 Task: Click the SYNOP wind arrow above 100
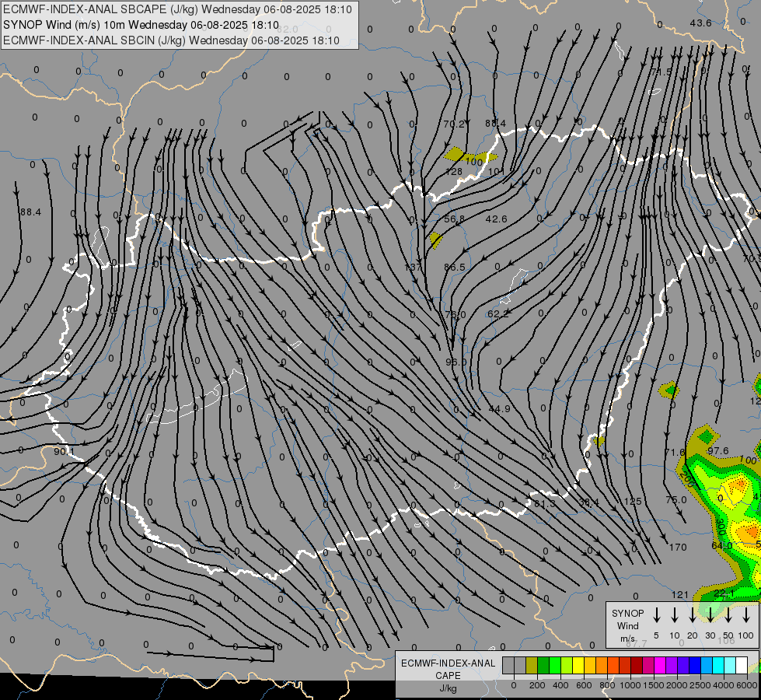[x=746, y=615]
